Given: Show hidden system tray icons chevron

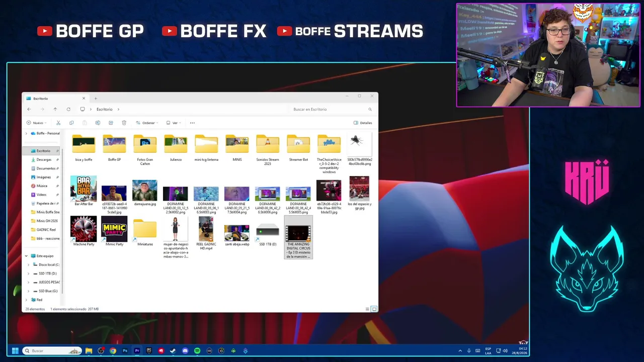Looking at the screenshot, I should click(460, 351).
